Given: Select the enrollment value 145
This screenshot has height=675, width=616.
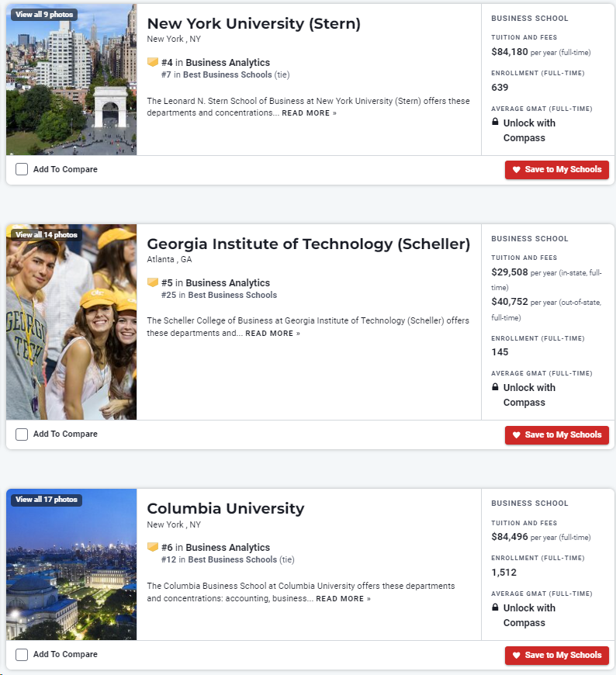Looking at the screenshot, I should click(500, 352).
